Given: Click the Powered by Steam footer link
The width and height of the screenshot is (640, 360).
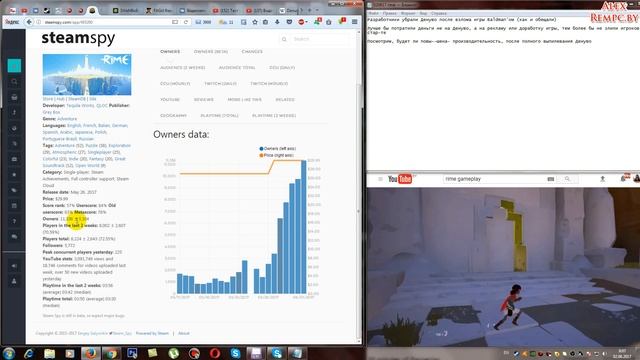Looking at the screenshot, I should [x=152, y=333].
